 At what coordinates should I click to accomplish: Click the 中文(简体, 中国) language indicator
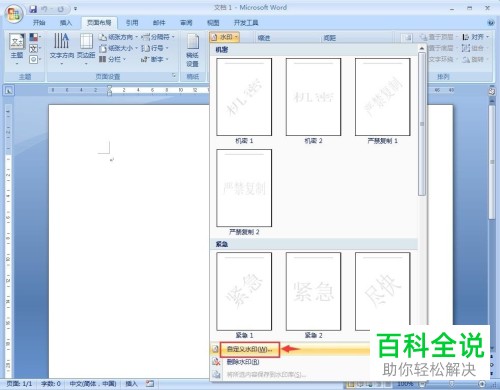tap(93, 384)
